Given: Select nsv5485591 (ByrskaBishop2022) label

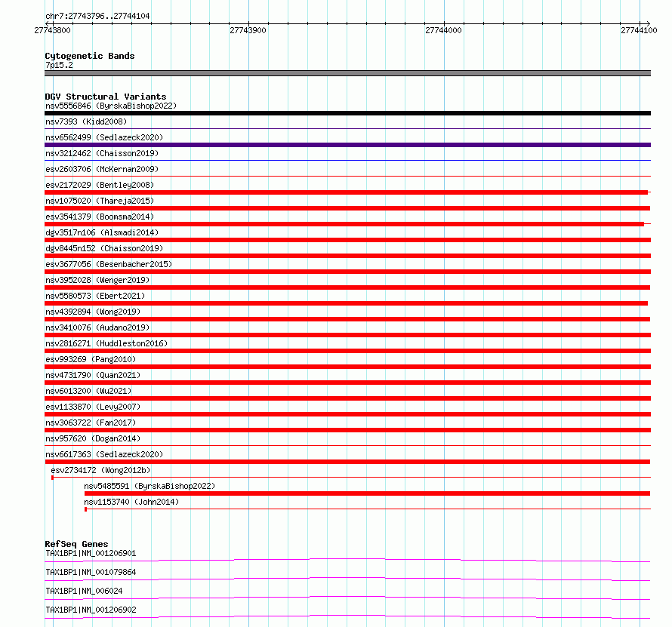Looking at the screenshot, I should 150,486.
